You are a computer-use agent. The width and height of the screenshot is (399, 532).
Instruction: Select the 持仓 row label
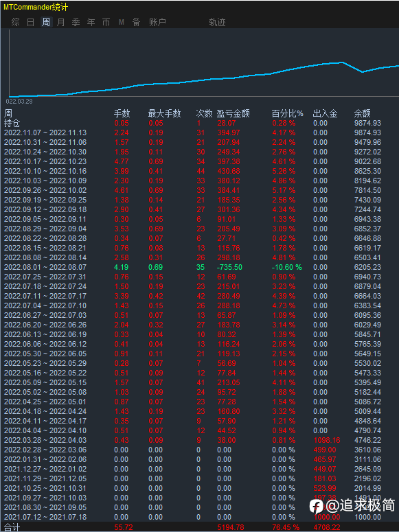pyautogui.click(x=12, y=123)
